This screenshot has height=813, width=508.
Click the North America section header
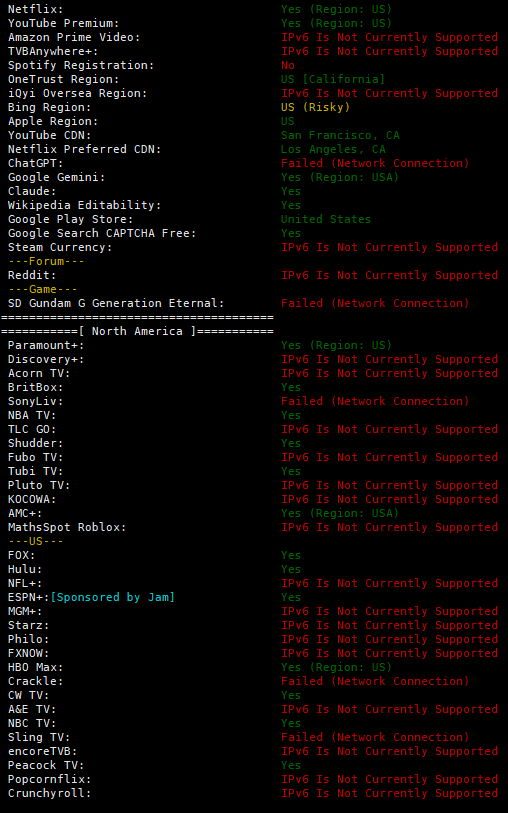point(137,331)
